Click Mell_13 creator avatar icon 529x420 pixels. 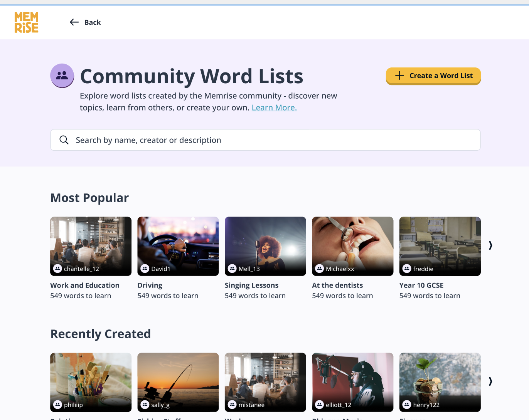tap(232, 269)
